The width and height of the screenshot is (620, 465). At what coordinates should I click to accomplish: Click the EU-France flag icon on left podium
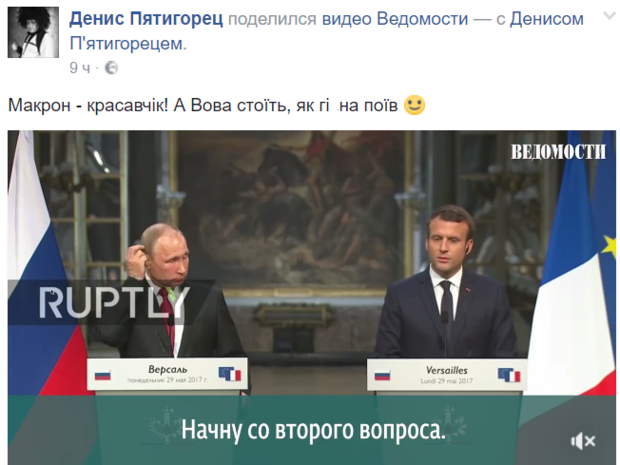pyautogui.click(x=230, y=374)
